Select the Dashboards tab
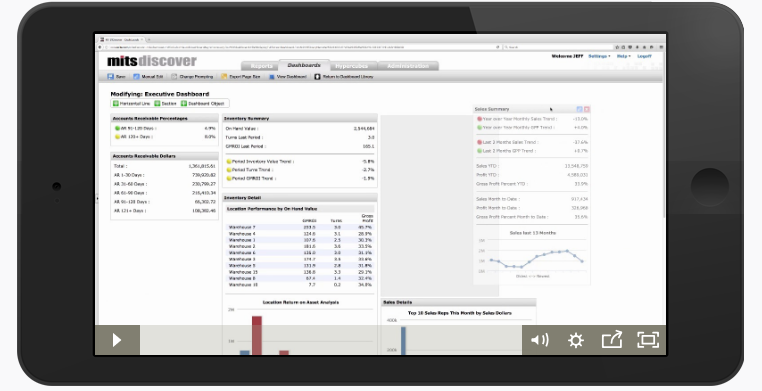Image resolution: width=762 pixels, height=391 pixels. click(304, 65)
